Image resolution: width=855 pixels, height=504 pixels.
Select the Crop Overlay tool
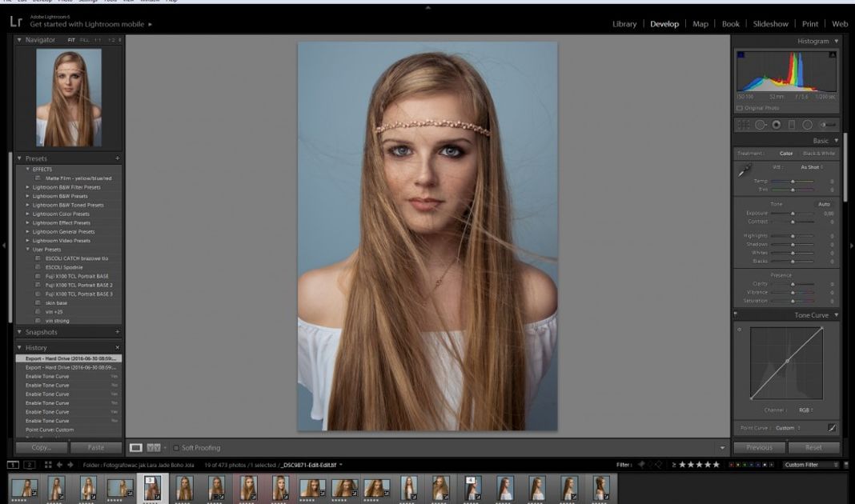[743, 125]
